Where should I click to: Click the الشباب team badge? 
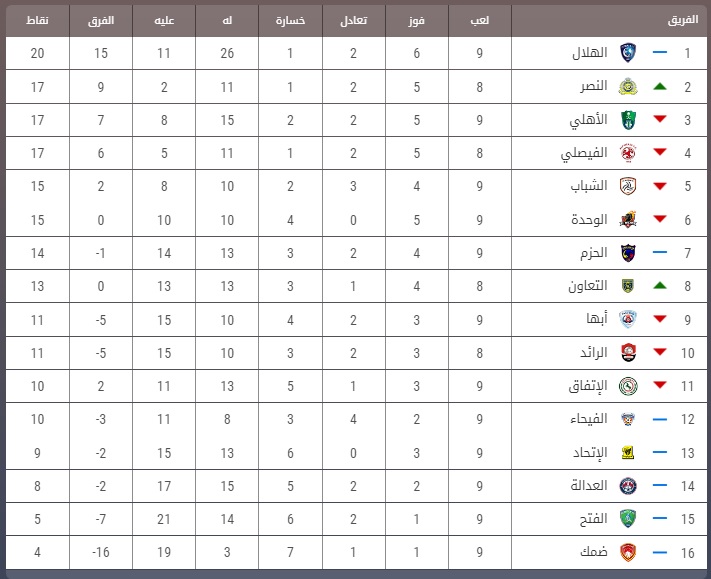tap(628, 186)
